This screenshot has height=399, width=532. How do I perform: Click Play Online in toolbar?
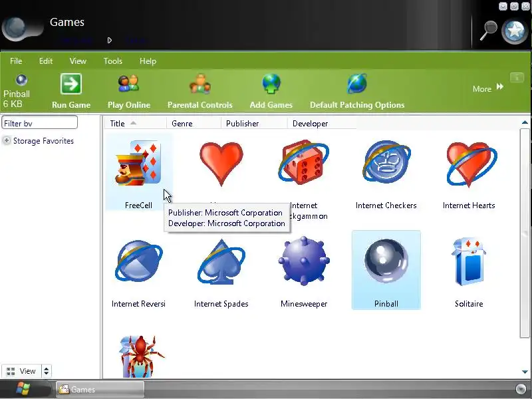point(129,91)
